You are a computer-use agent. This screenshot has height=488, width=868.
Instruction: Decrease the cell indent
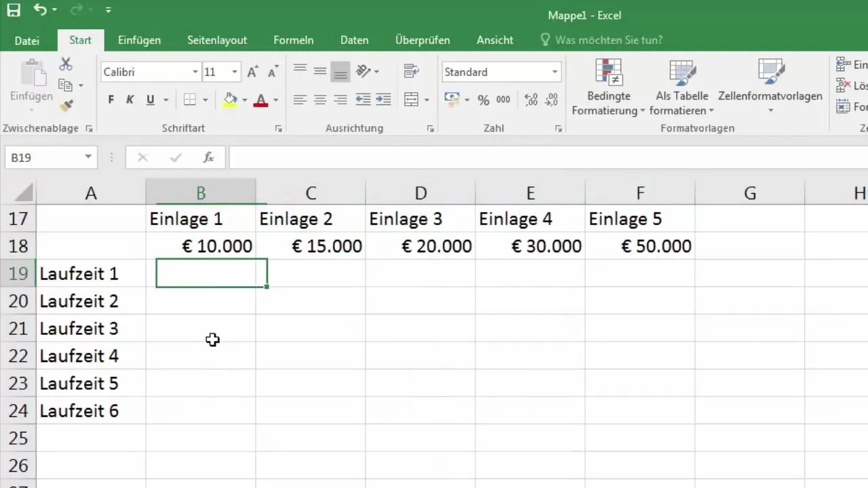click(x=363, y=100)
